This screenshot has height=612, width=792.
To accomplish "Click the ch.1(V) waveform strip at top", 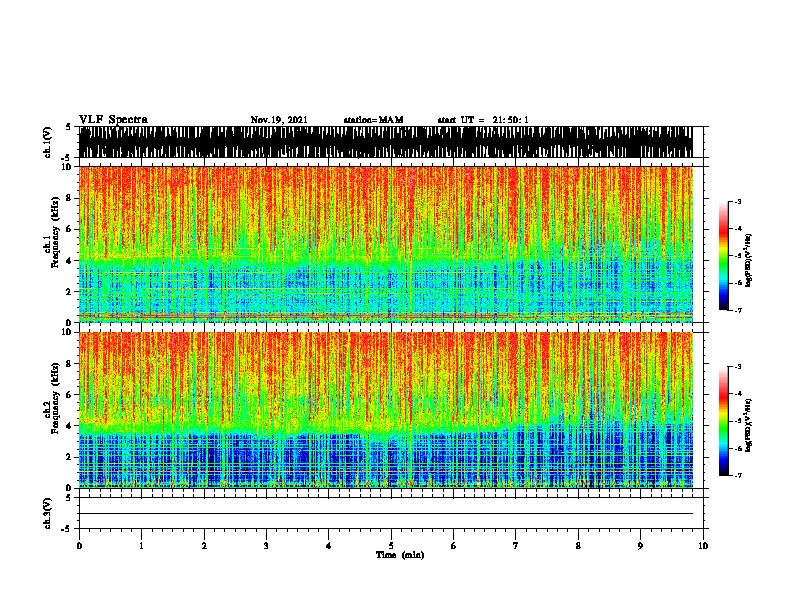I will coord(386,142).
